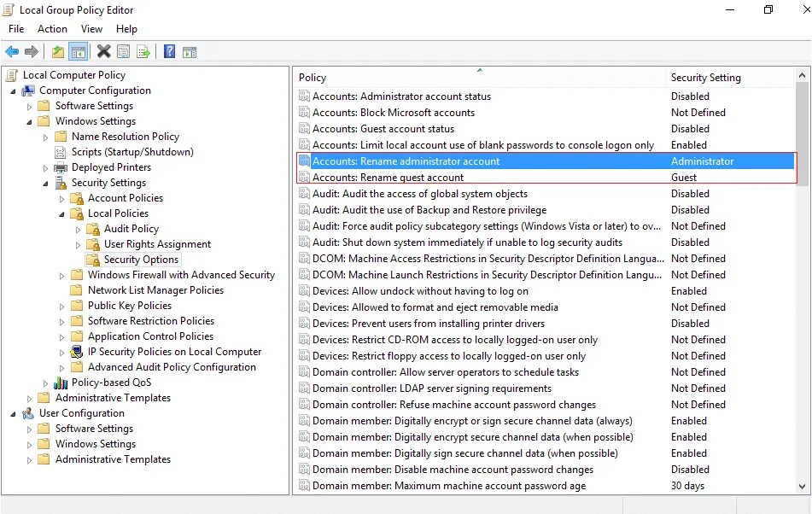This screenshot has width=812, height=514.
Task: Click the Scripts (Startup/Shutdown) icon
Action: pyautogui.click(x=61, y=152)
